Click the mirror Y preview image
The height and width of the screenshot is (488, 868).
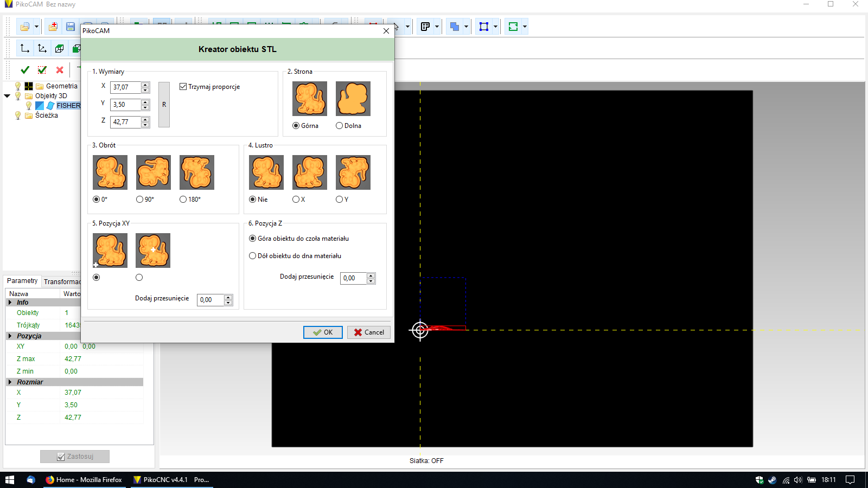353,172
